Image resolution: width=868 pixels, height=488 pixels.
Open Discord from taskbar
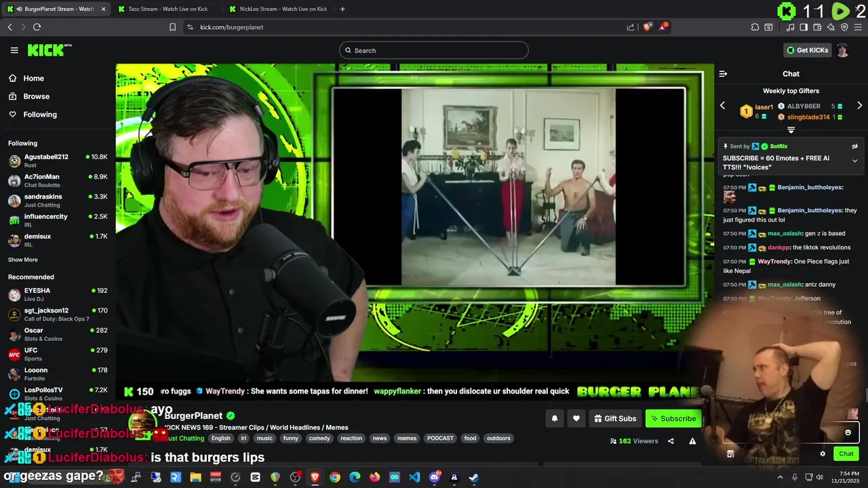[x=435, y=477]
